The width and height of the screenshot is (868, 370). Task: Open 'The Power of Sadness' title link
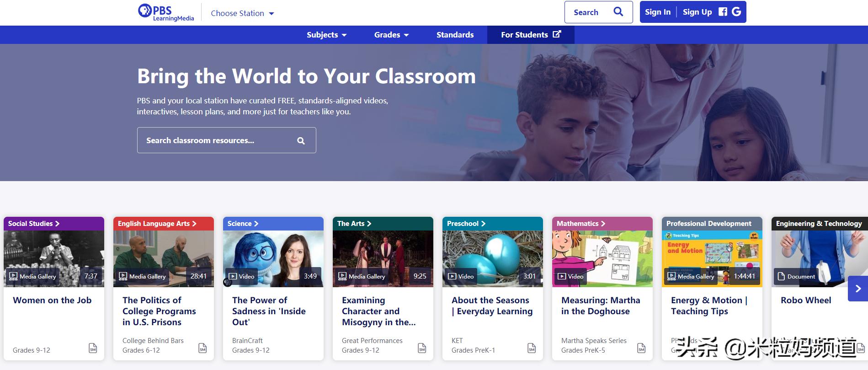pyautogui.click(x=269, y=311)
